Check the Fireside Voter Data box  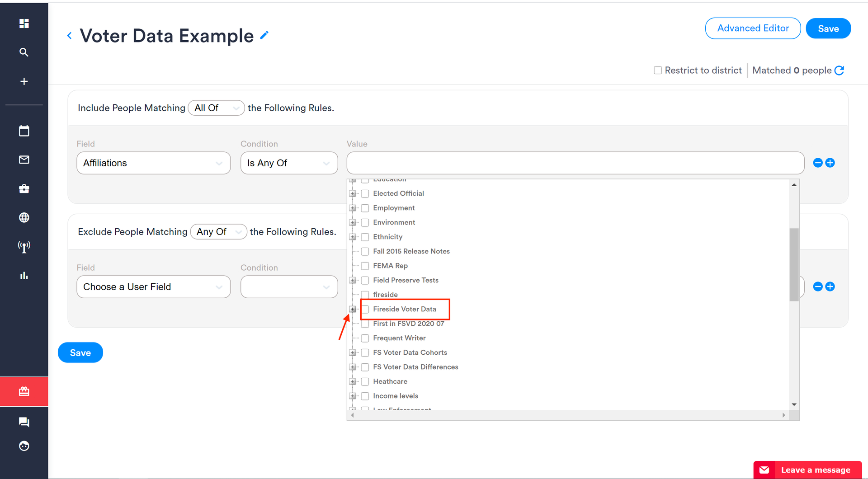[365, 310]
